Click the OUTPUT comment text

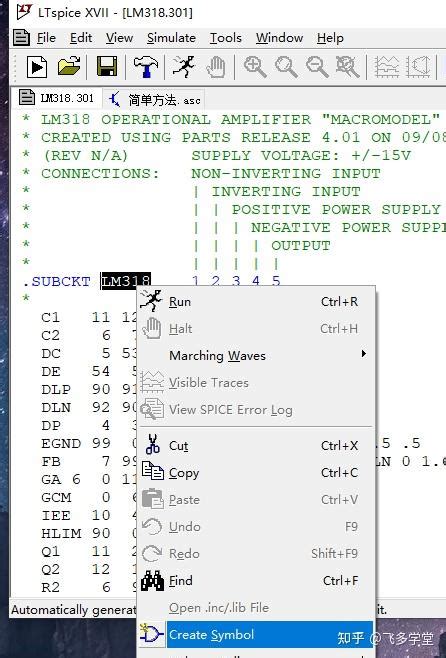click(x=301, y=245)
